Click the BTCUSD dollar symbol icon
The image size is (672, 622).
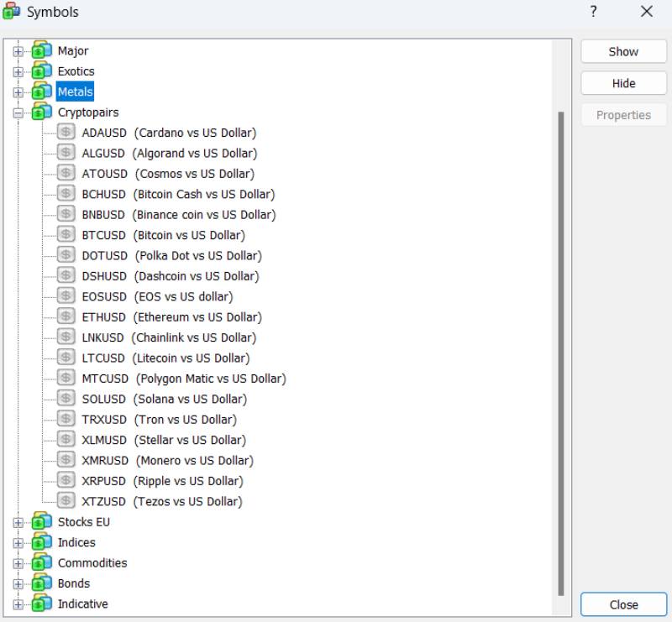66,235
